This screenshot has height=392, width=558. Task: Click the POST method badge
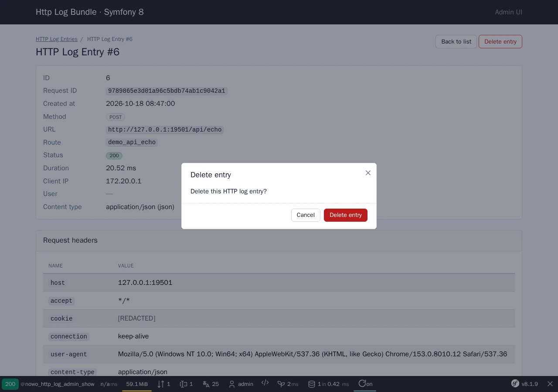pyautogui.click(x=116, y=117)
